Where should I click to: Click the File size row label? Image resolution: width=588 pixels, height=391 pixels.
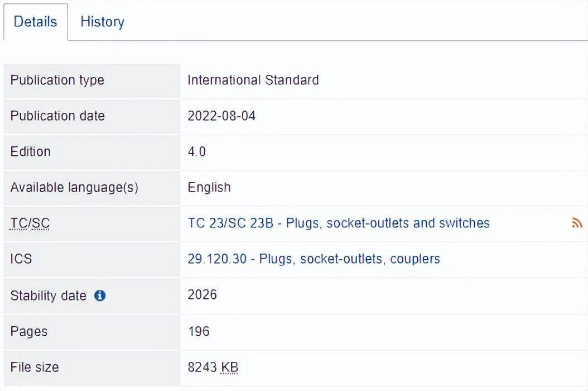pyautogui.click(x=34, y=367)
